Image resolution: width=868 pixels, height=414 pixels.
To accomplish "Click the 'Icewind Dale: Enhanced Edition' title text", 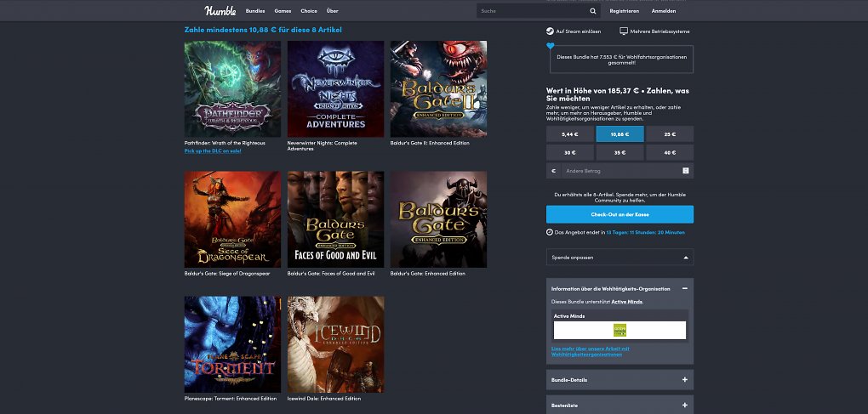I will [324, 399].
